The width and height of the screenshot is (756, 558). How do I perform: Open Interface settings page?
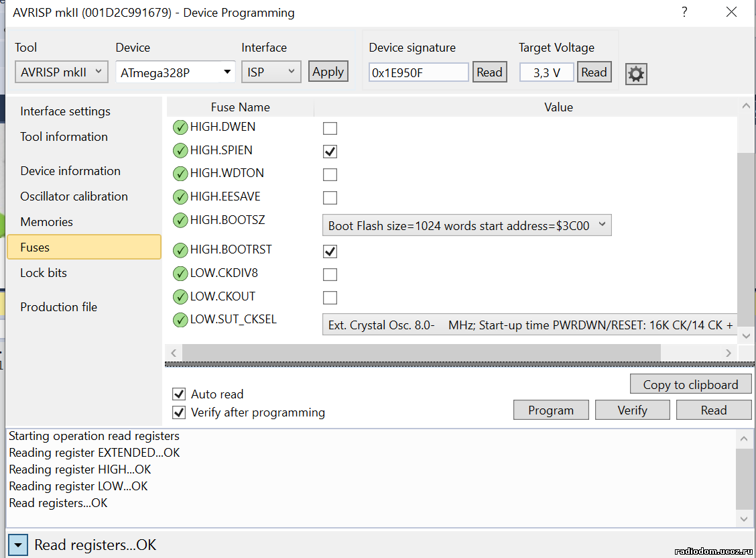tap(65, 111)
